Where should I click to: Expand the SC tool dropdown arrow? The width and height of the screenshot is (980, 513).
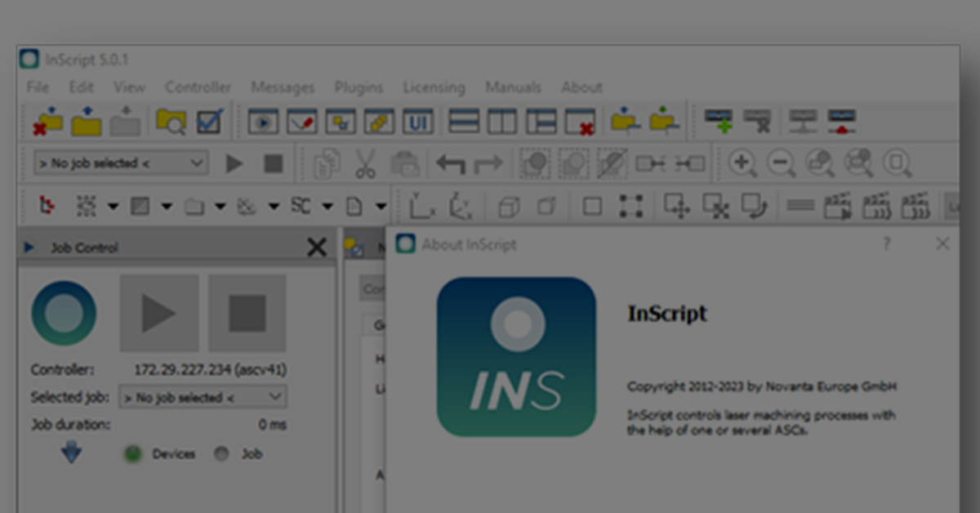click(x=327, y=207)
